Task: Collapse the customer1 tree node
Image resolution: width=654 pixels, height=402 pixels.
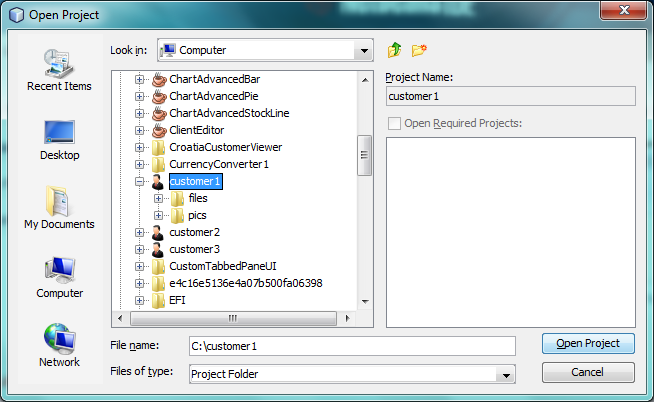Action: [x=140, y=181]
